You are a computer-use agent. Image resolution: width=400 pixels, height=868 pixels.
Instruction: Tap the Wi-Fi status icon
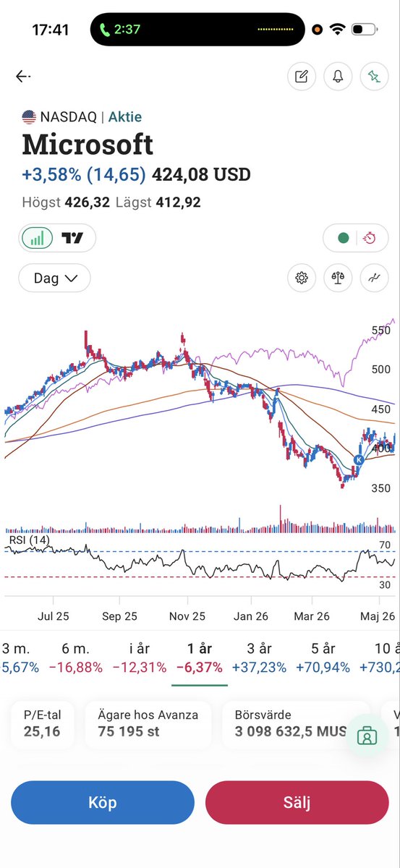337,30
